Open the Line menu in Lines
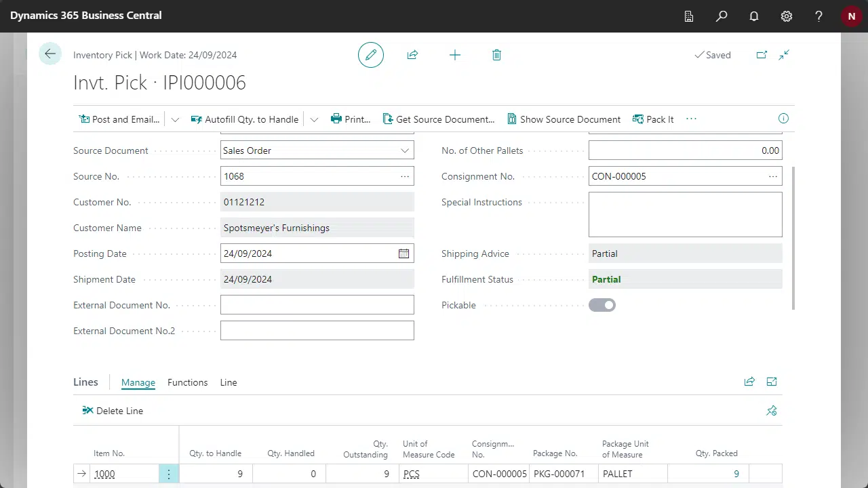The width and height of the screenshot is (868, 488). 229,382
